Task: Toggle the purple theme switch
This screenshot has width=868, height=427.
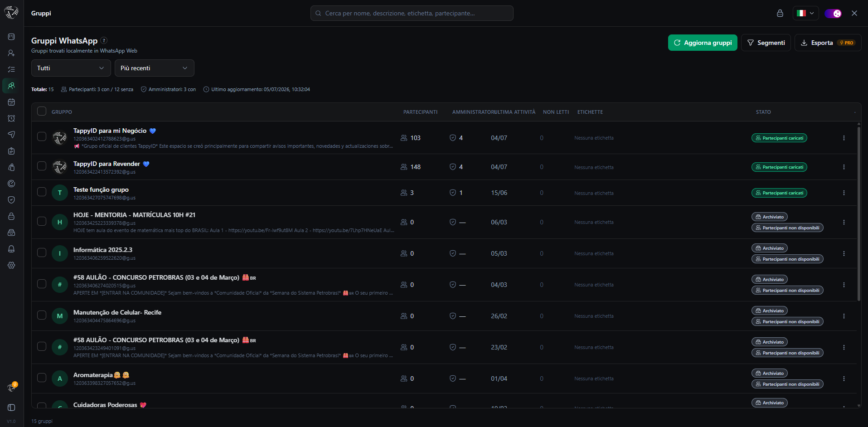Action: pyautogui.click(x=833, y=13)
